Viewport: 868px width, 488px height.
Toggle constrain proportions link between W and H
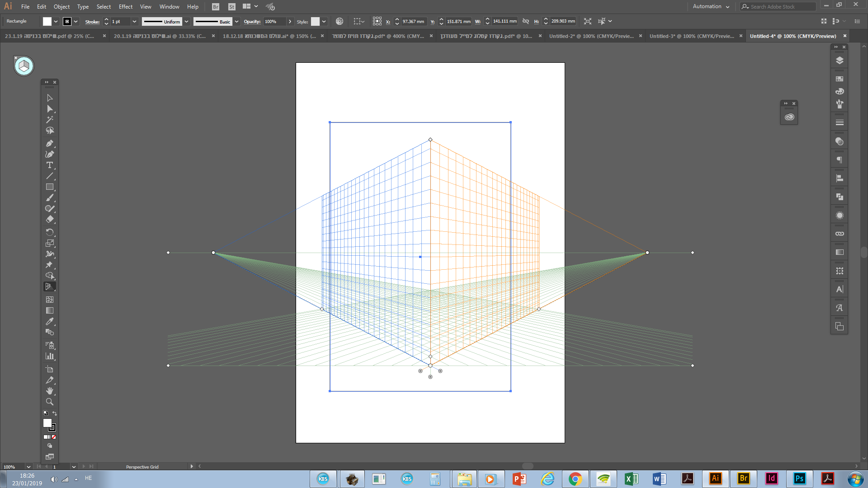(526, 21)
